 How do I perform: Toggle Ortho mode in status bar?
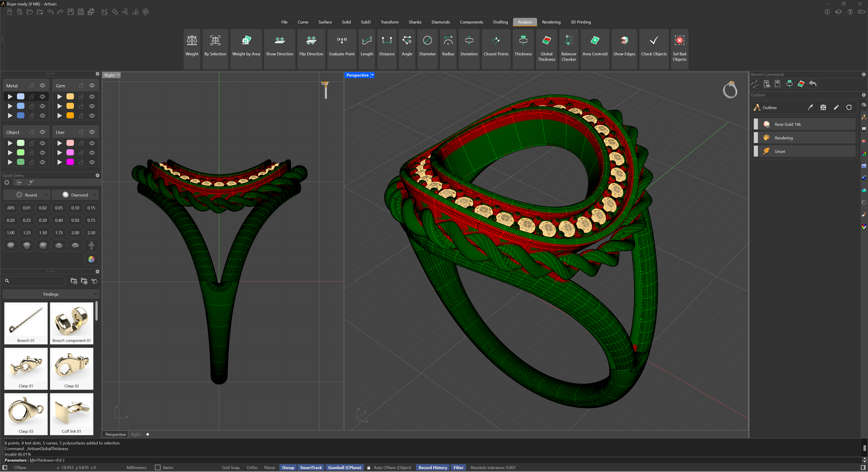pos(252,467)
